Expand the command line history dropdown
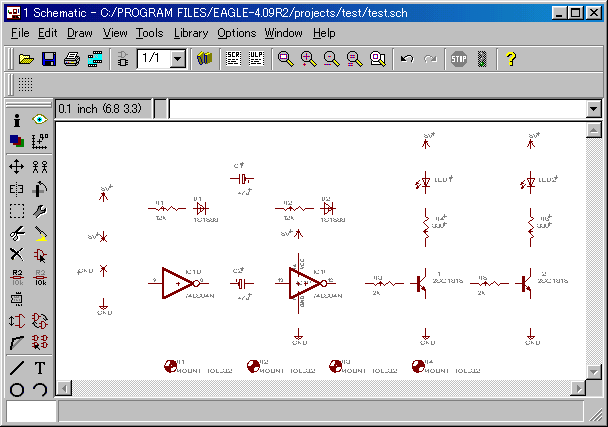This screenshot has height=427, width=608. [593, 109]
